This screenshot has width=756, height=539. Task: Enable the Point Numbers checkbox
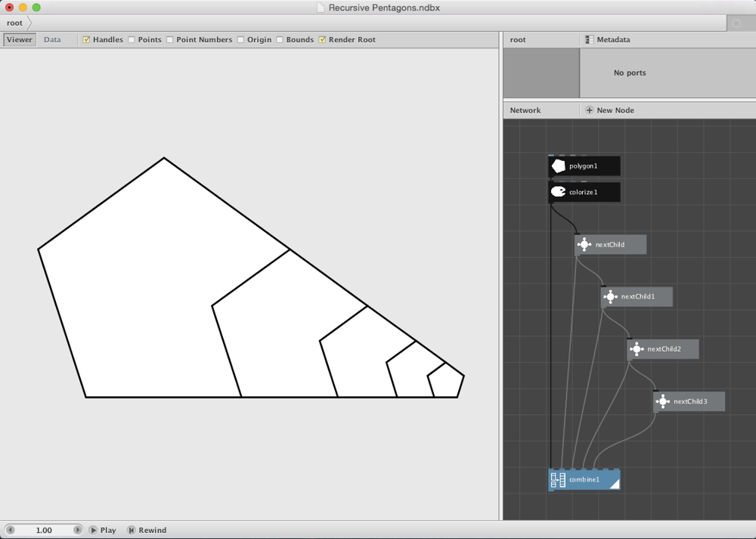click(169, 39)
